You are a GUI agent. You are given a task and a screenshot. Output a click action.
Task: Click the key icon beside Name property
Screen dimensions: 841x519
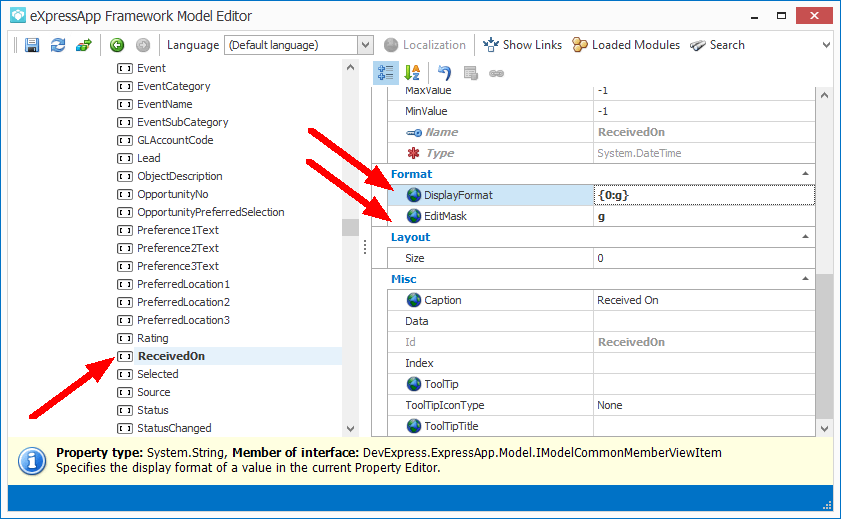tap(414, 132)
